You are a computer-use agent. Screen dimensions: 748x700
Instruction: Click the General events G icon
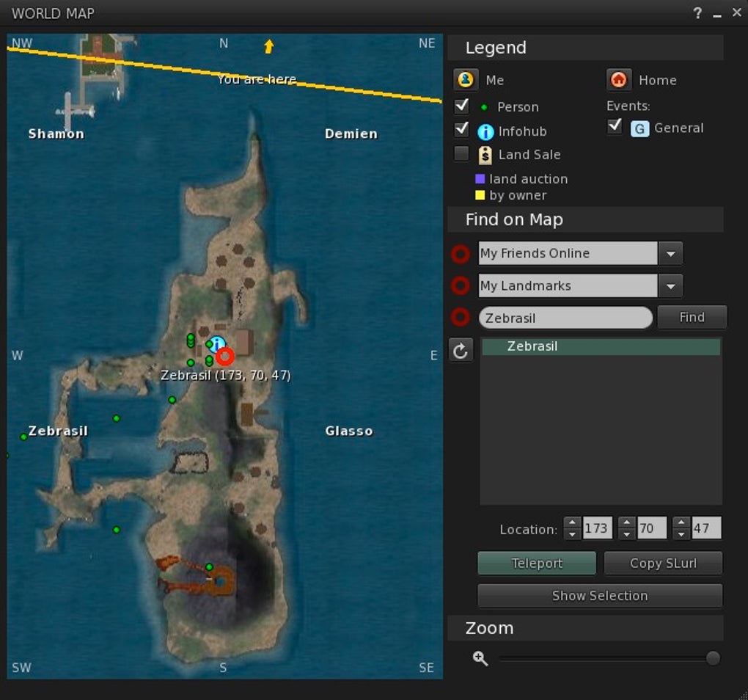coord(639,128)
